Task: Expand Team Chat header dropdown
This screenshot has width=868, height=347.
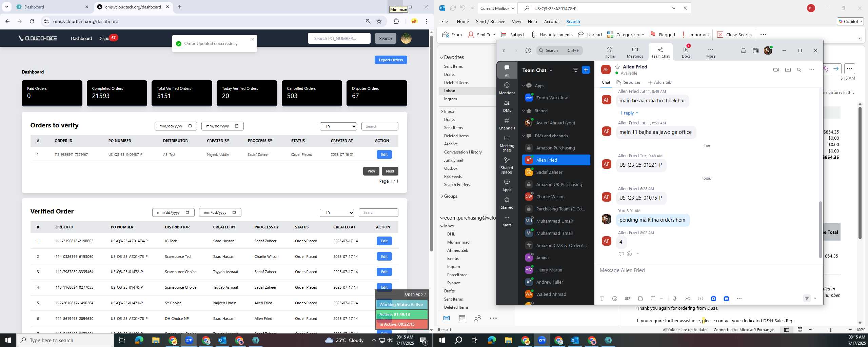Action: 551,70
